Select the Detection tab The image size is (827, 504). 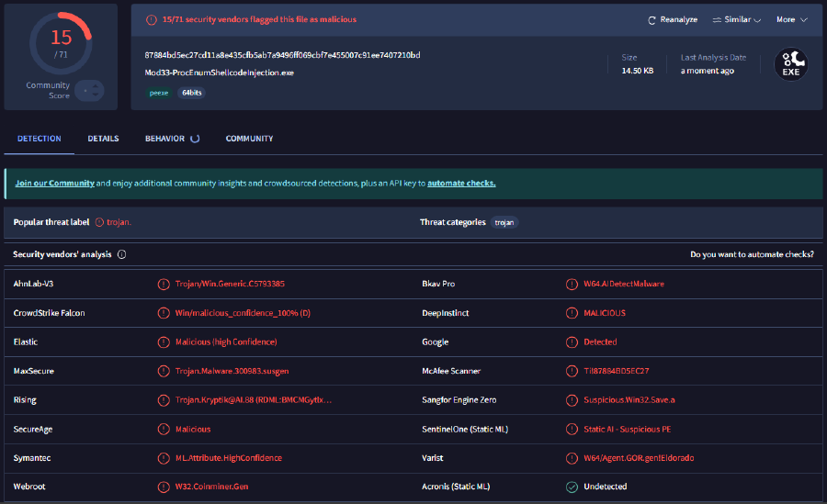pos(40,139)
